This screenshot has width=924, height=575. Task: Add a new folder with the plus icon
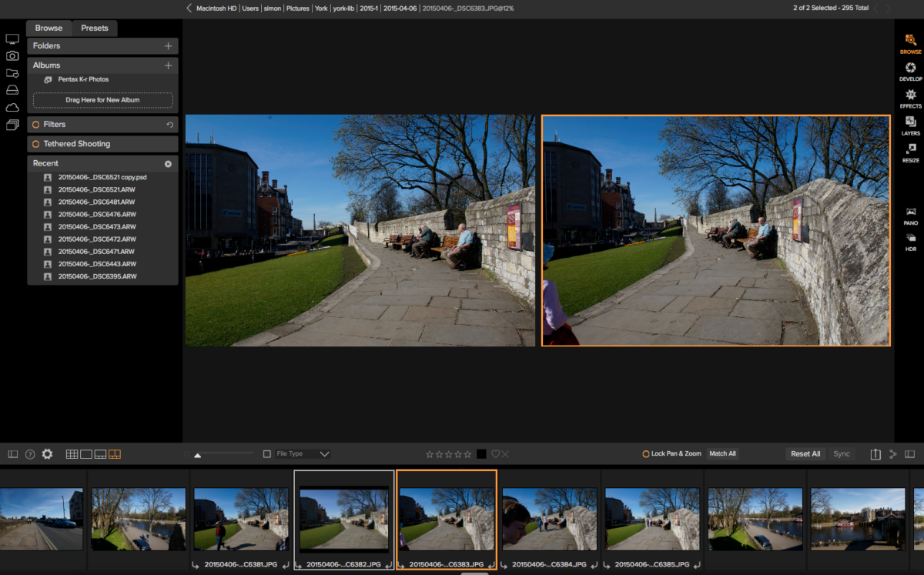click(x=168, y=46)
